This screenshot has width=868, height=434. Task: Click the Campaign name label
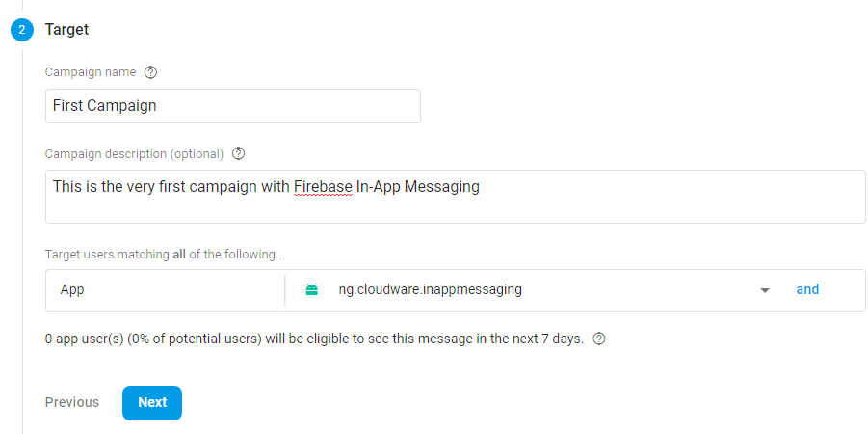pyautogui.click(x=91, y=72)
